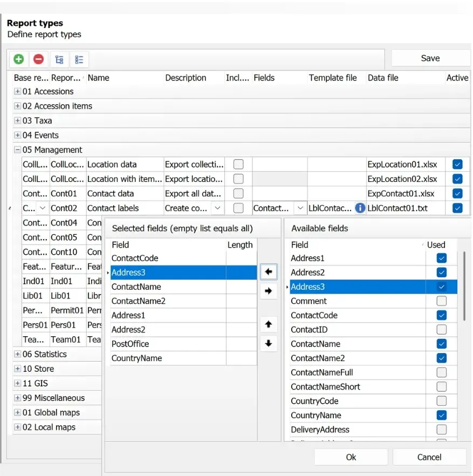Open the Description dropdown for Contact labels
473x476 pixels.
point(217,208)
